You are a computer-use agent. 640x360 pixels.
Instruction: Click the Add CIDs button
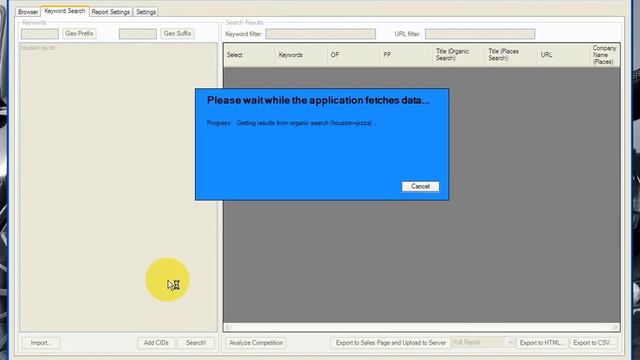click(x=156, y=343)
